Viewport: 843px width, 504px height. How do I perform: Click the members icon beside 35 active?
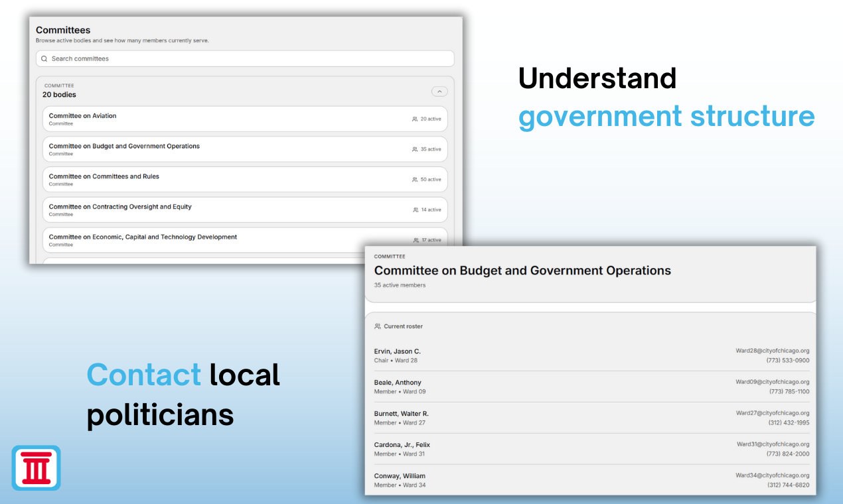click(x=415, y=150)
